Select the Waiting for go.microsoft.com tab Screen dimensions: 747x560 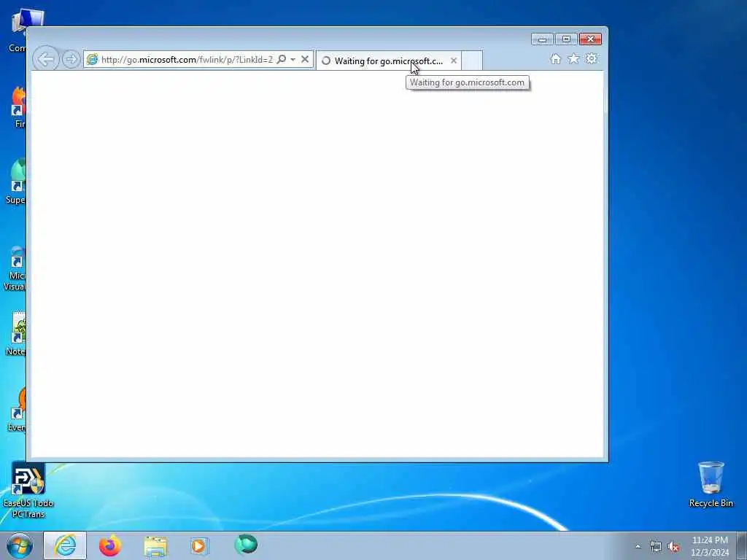[388, 61]
